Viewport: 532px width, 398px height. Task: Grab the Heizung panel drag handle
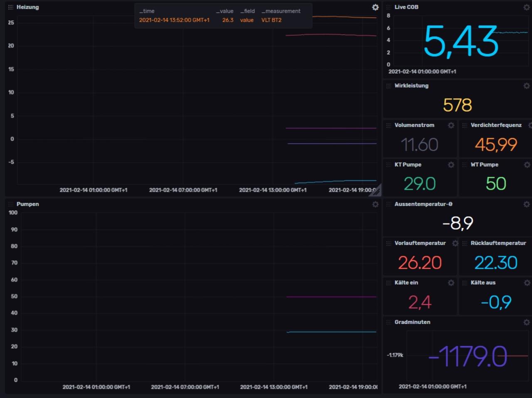[x=11, y=7]
